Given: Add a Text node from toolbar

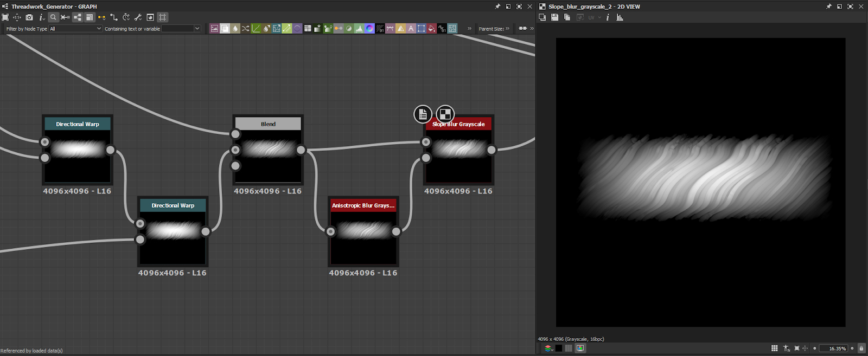Looking at the screenshot, I should (411, 28).
